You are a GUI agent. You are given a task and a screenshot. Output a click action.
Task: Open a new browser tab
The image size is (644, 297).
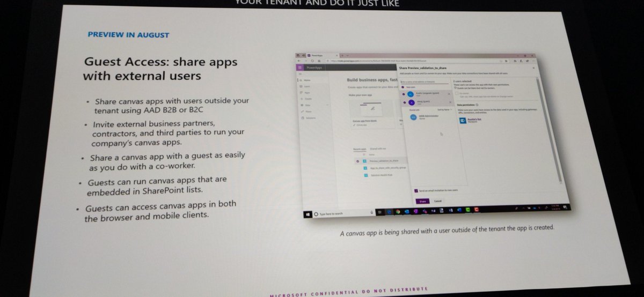click(342, 55)
